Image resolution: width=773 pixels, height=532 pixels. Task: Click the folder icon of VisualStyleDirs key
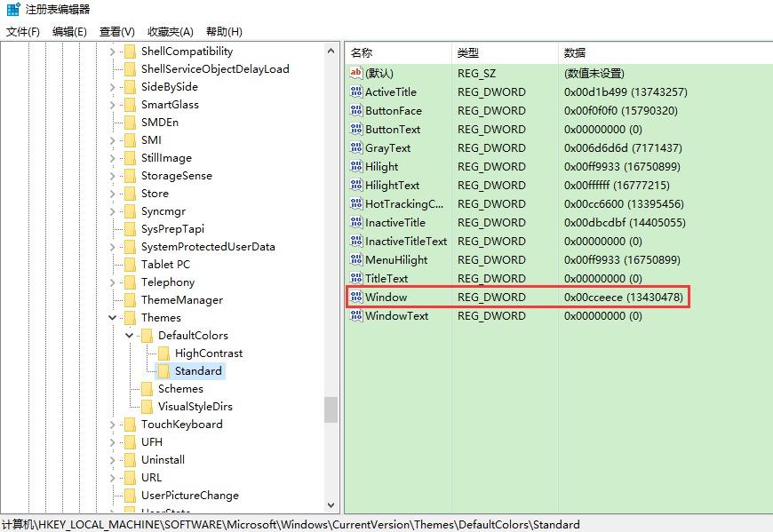point(147,407)
